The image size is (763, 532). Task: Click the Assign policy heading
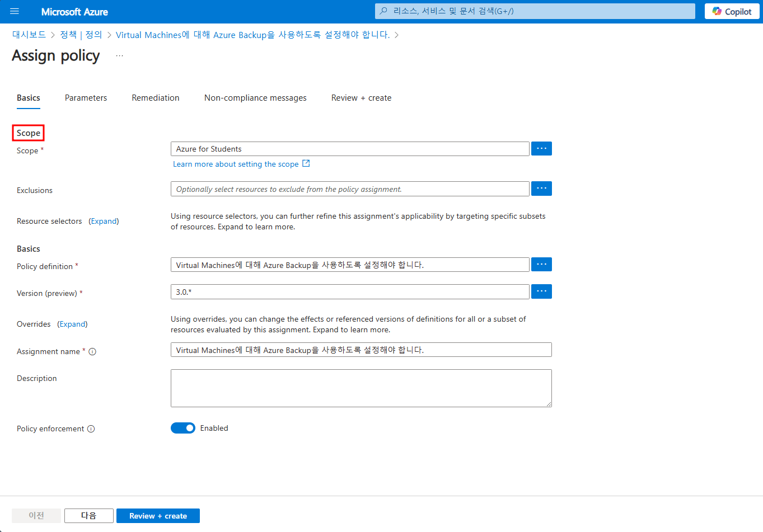56,56
